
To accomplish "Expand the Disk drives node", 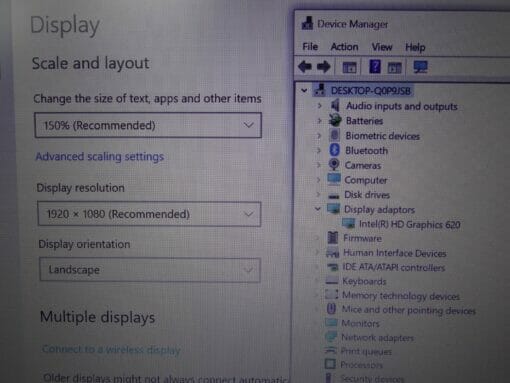I will coord(318,194).
